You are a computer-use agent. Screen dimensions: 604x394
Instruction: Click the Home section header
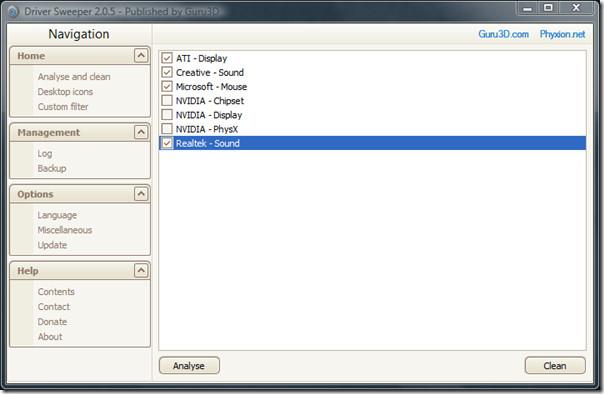[x=80, y=56]
